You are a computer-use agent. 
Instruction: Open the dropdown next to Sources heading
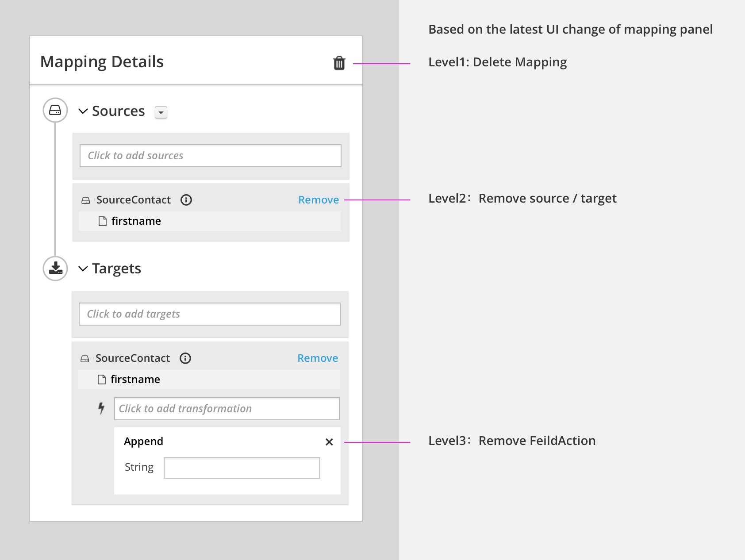coord(161,113)
